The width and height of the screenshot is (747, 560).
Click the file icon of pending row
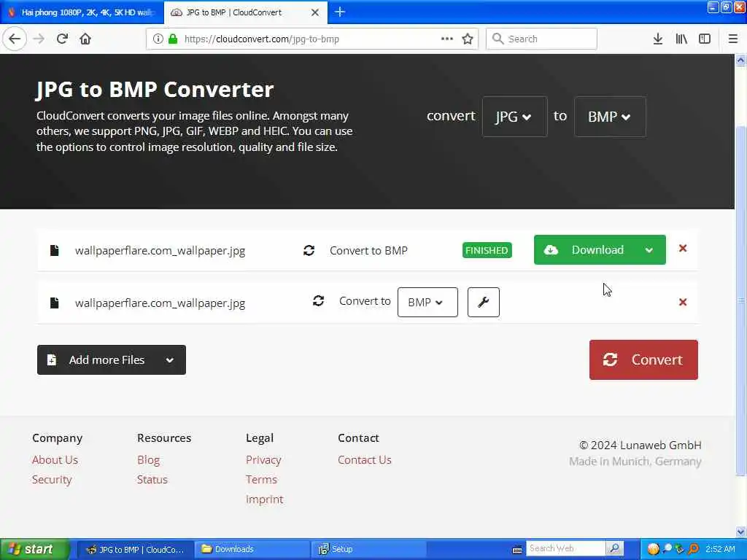coord(54,303)
